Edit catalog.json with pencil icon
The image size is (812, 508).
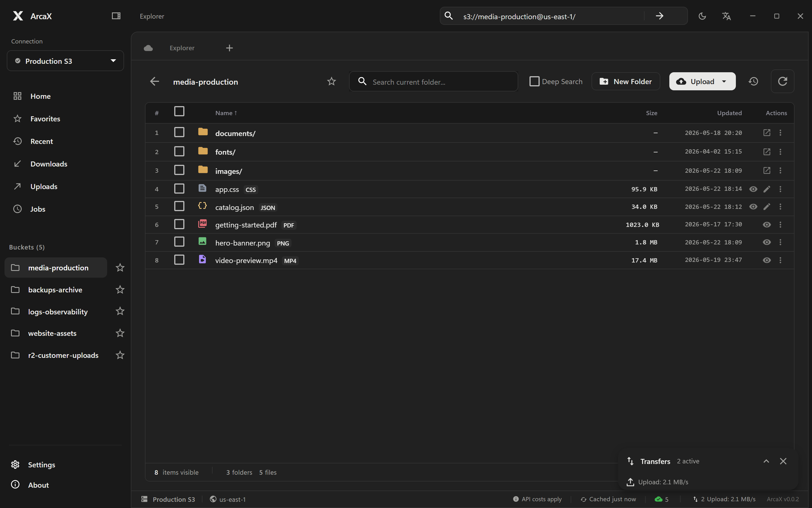coord(767,207)
